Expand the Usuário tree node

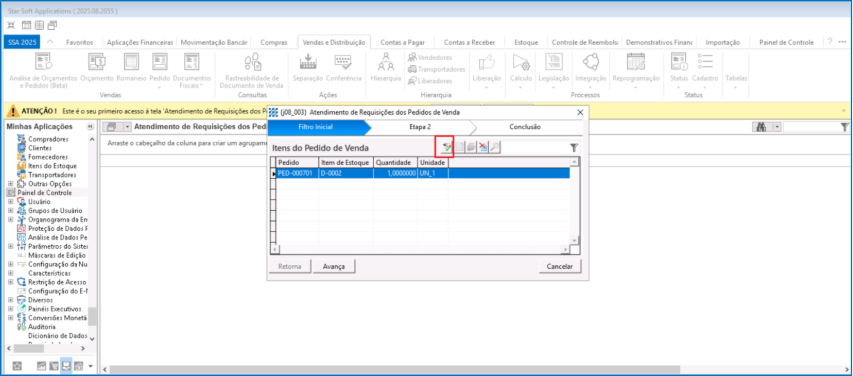coord(10,201)
